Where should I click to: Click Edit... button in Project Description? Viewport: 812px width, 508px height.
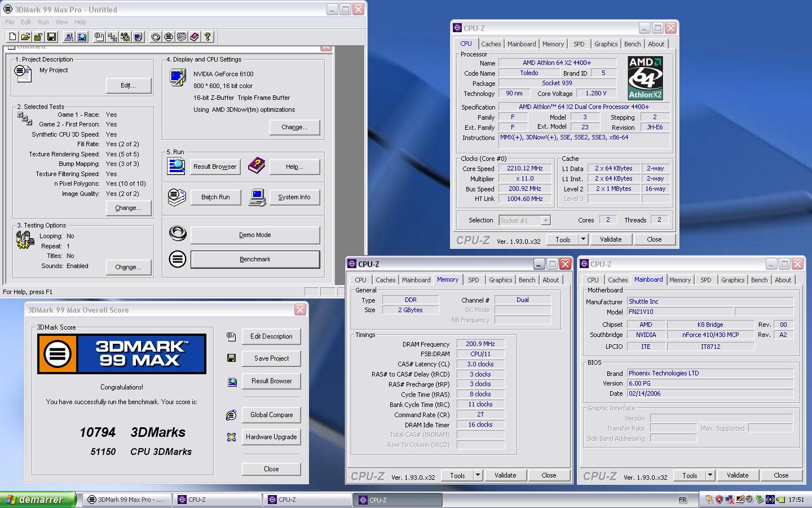coord(129,85)
